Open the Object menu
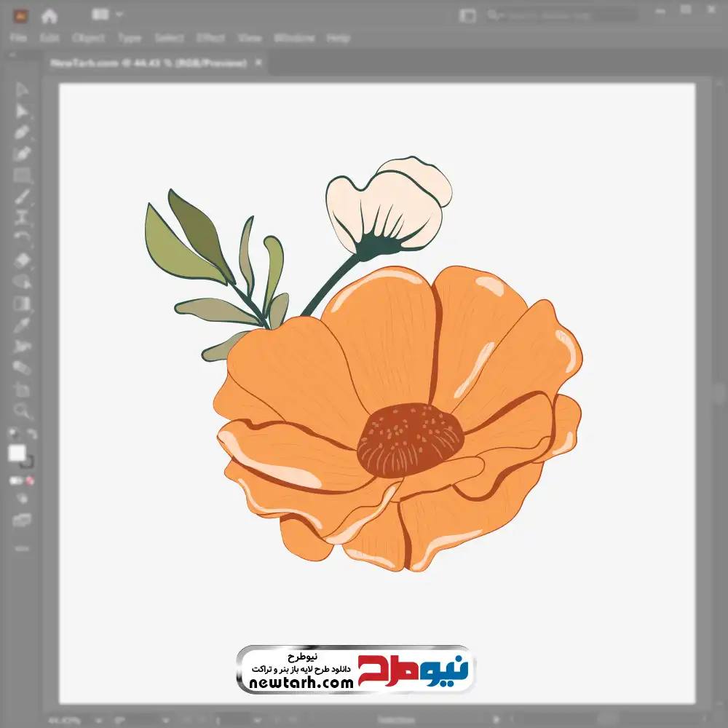Screen dimensions: 728x728 coord(87,38)
